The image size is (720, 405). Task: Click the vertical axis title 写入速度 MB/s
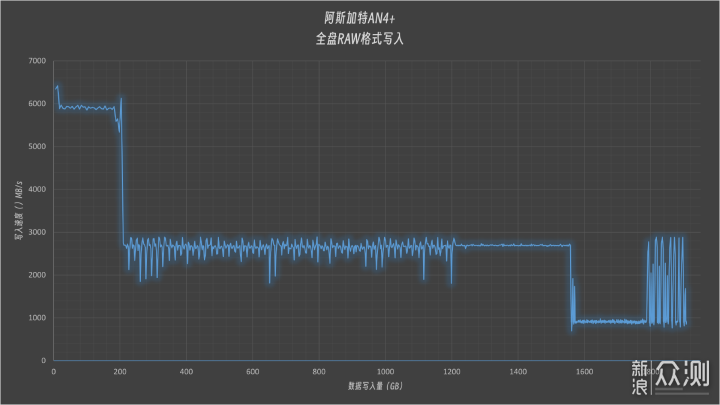coord(18,210)
